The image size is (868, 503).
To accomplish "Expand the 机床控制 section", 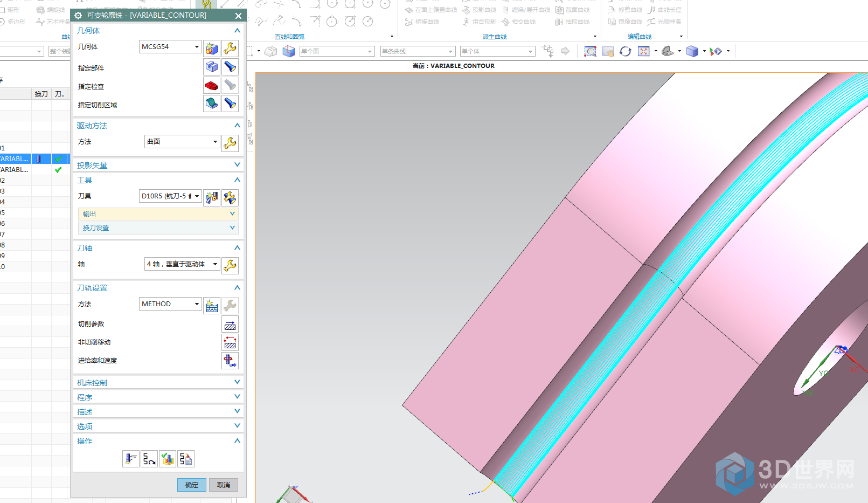I will tap(237, 382).
